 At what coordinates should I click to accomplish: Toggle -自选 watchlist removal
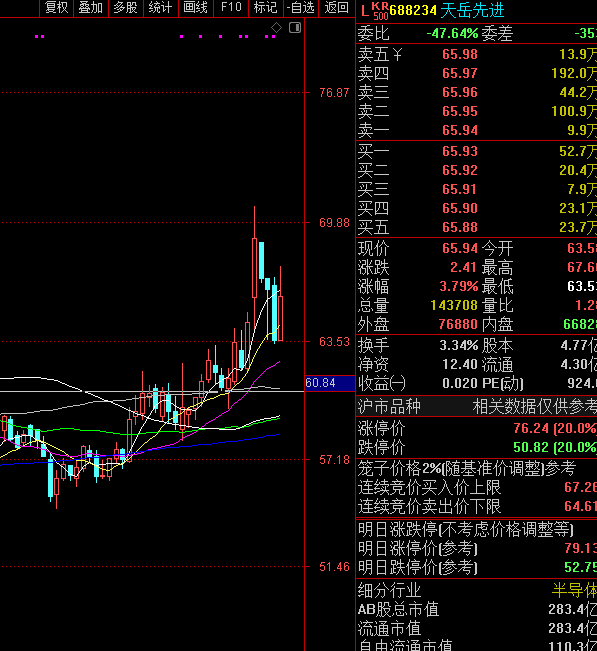(301, 7)
